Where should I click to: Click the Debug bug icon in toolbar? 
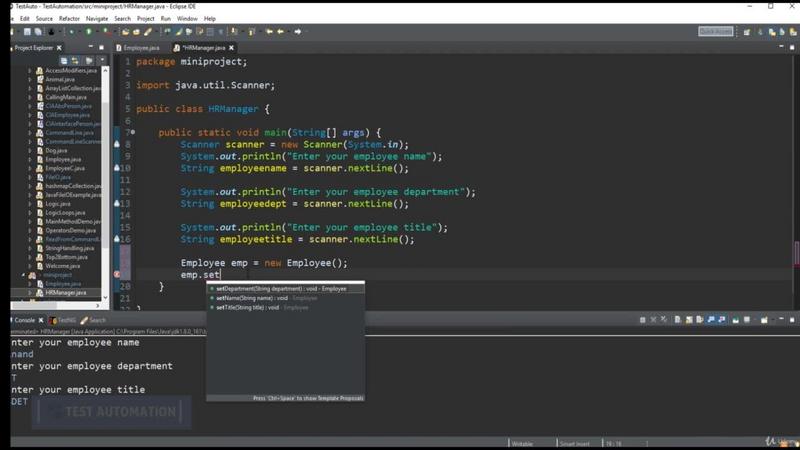[x=71, y=32]
